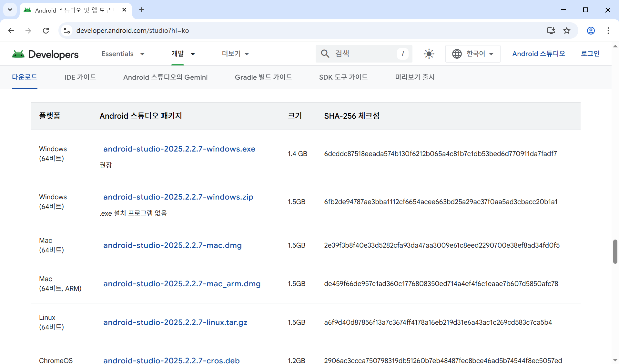Click the Android 스튜디오 header link

click(x=539, y=54)
